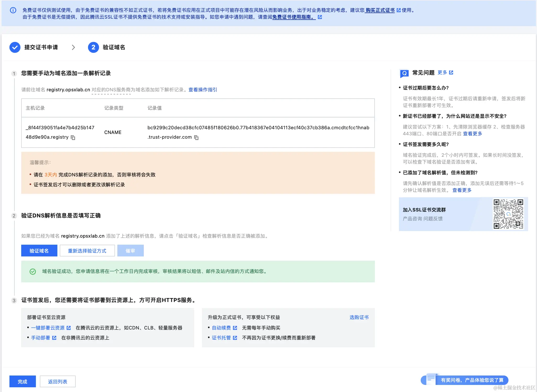Click 重新选择验证方式 to change verification method

pyautogui.click(x=87, y=250)
